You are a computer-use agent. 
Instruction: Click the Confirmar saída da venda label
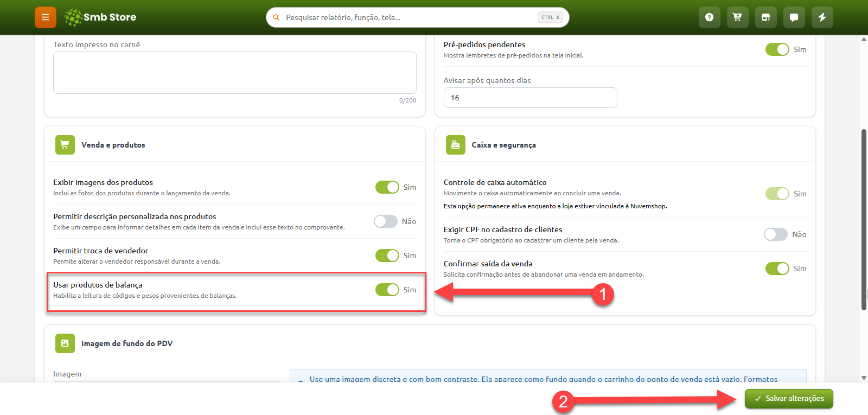pyautogui.click(x=488, y=264)
